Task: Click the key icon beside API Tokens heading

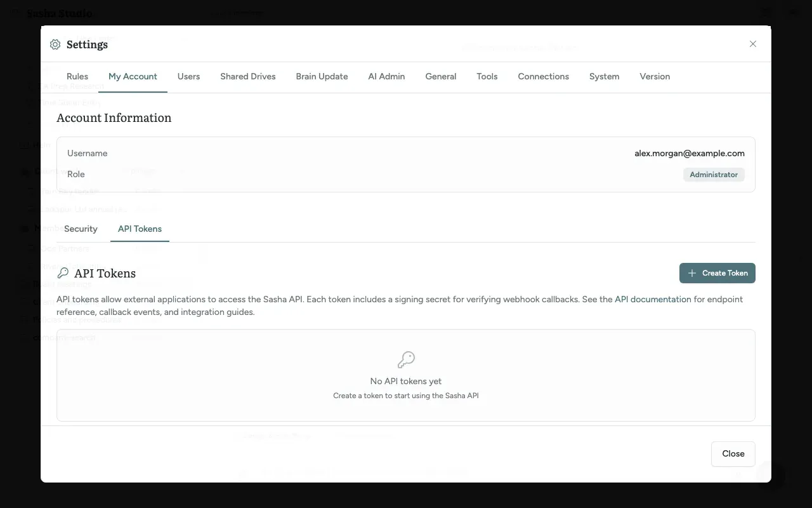Action: [x=63, y=273]
